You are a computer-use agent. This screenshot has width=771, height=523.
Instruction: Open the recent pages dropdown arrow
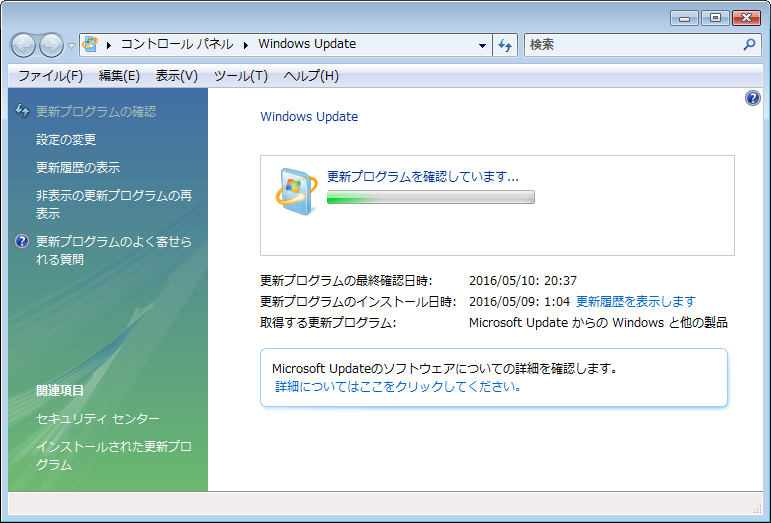(x=71, y=46)
